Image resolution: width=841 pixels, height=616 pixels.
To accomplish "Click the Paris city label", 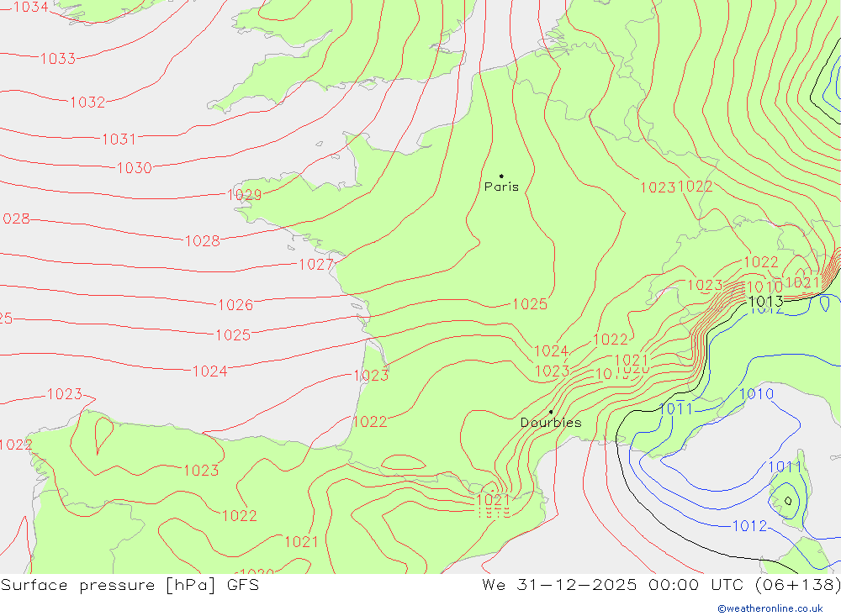I will point(501,187).
